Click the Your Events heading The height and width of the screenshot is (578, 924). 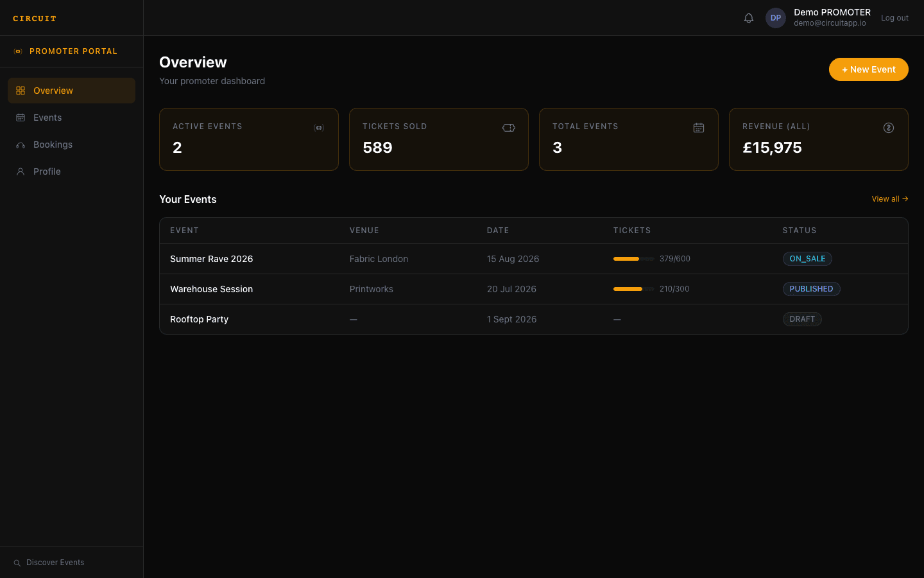[188, 199]
